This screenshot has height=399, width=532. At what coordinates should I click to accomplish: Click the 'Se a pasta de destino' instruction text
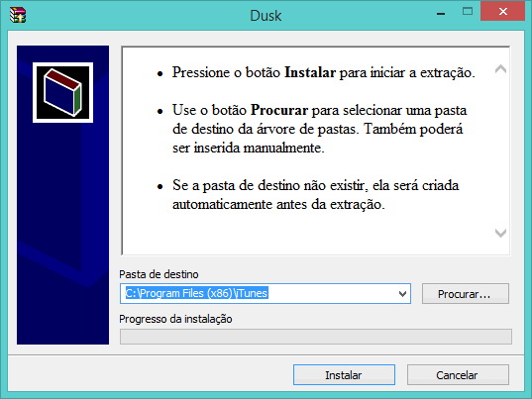point(316,195)
